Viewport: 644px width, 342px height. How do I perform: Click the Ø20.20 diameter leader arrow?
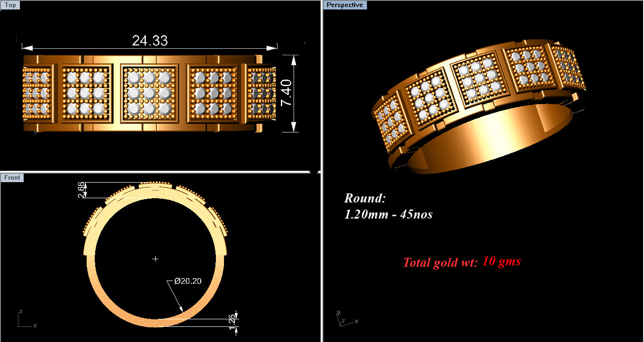point(181,309)
